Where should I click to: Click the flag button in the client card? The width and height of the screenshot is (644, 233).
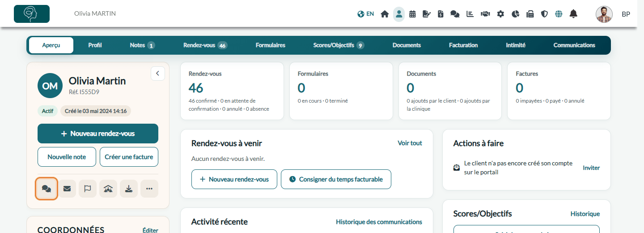pyautogui.click(x=88, y=189)
